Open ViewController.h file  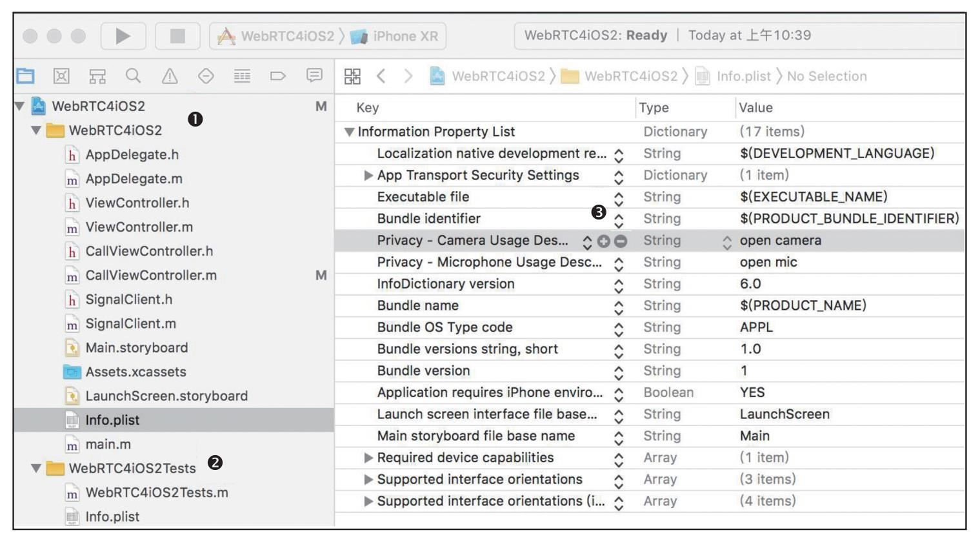[128, 203]
